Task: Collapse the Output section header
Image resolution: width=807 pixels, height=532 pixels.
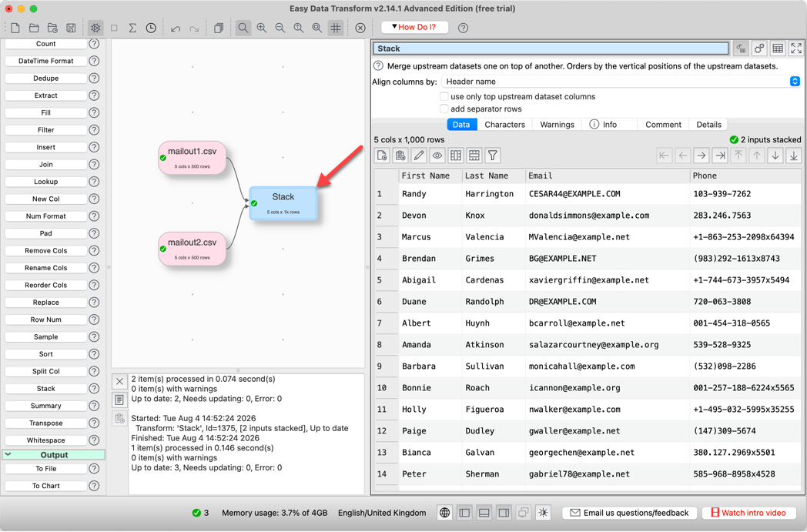Action: point(54,455)
